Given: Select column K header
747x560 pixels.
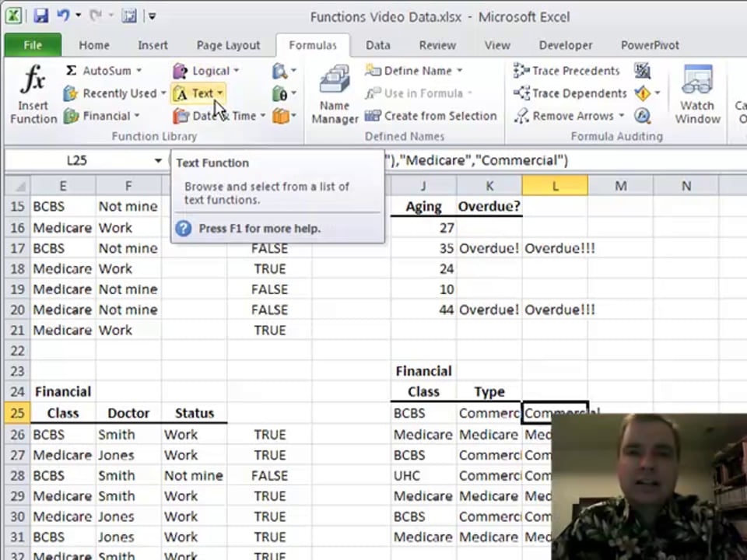Looking at the screenshot, I should click(489, 186).
